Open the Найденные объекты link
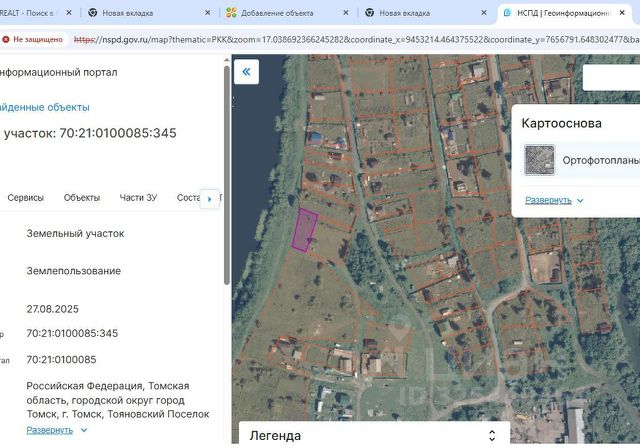 coord(44,107)
